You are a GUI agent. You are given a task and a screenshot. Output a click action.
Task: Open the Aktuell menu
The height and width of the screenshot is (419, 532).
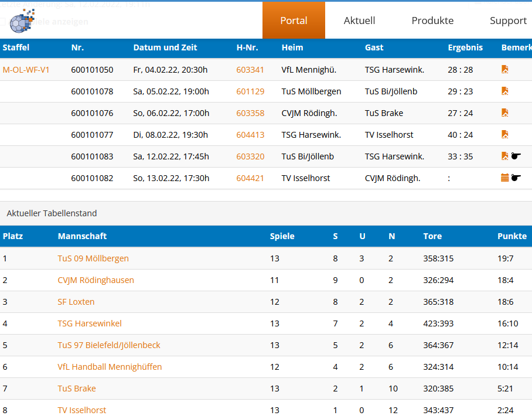pyautogui.click(x=359, y=21)
